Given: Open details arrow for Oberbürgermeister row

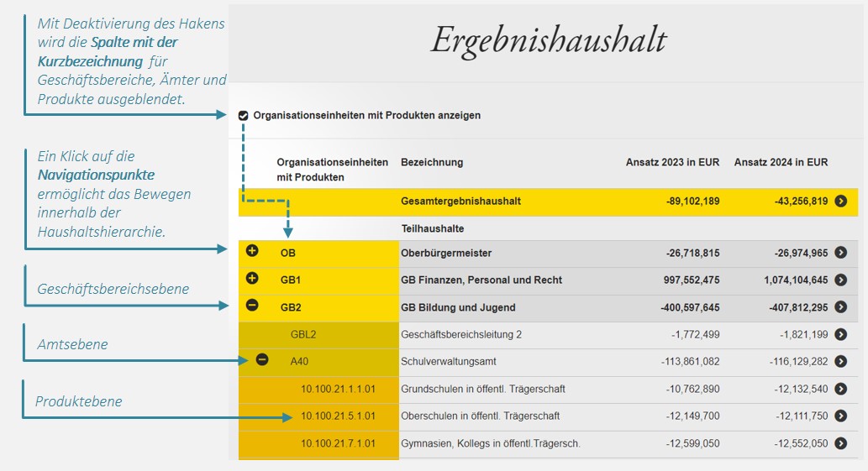Looking at the screenshot, I should click(x=840, y=253).
